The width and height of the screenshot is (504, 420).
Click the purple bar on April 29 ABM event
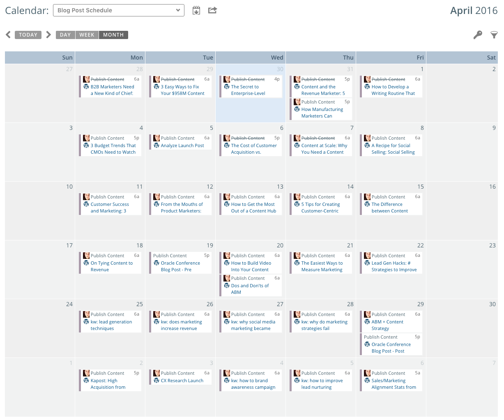click(361, 321)
